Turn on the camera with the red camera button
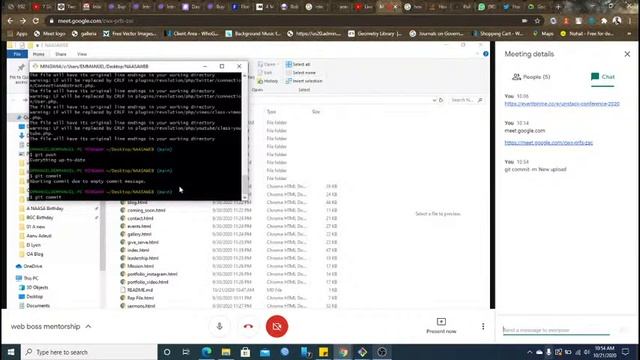 click(x=277, y=326)
